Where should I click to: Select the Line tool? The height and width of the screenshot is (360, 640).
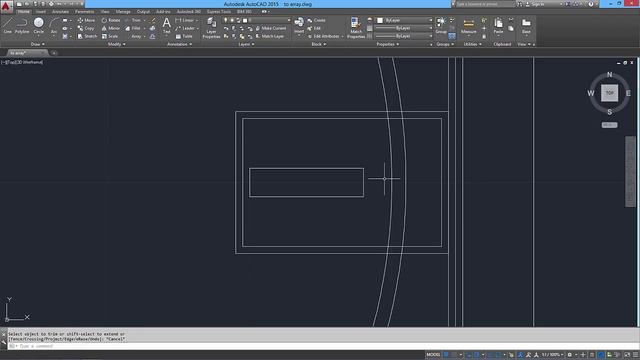(x=8, y=26)
